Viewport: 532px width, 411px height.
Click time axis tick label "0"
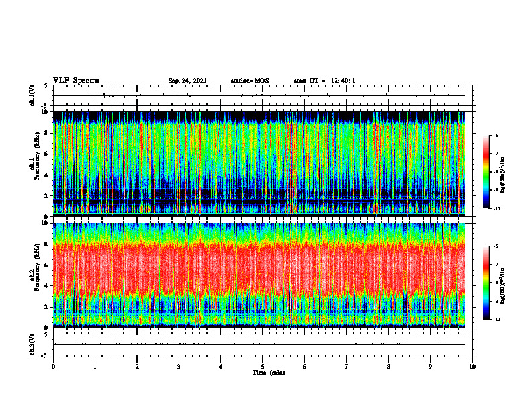click(53, 367)
